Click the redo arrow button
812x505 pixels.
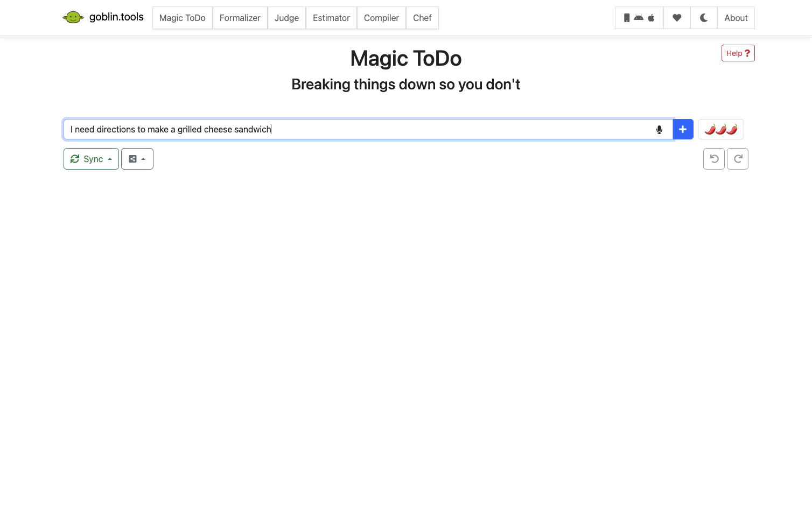tap(738, 159)
